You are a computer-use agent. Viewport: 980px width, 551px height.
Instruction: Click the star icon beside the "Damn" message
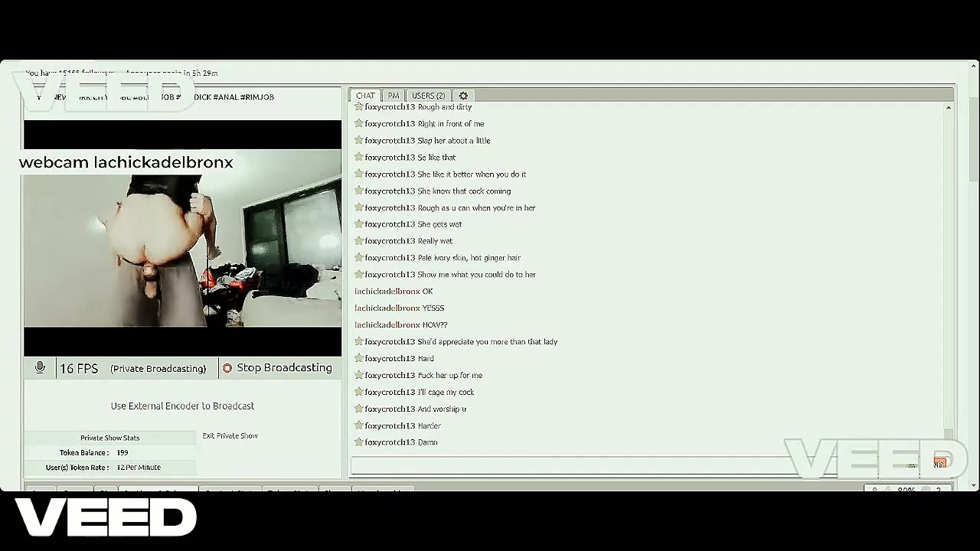(x=358, y=442)
